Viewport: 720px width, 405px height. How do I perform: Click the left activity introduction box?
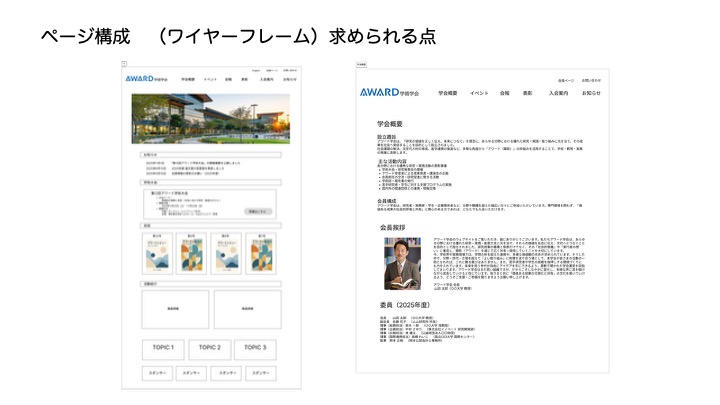coord(175,309)
